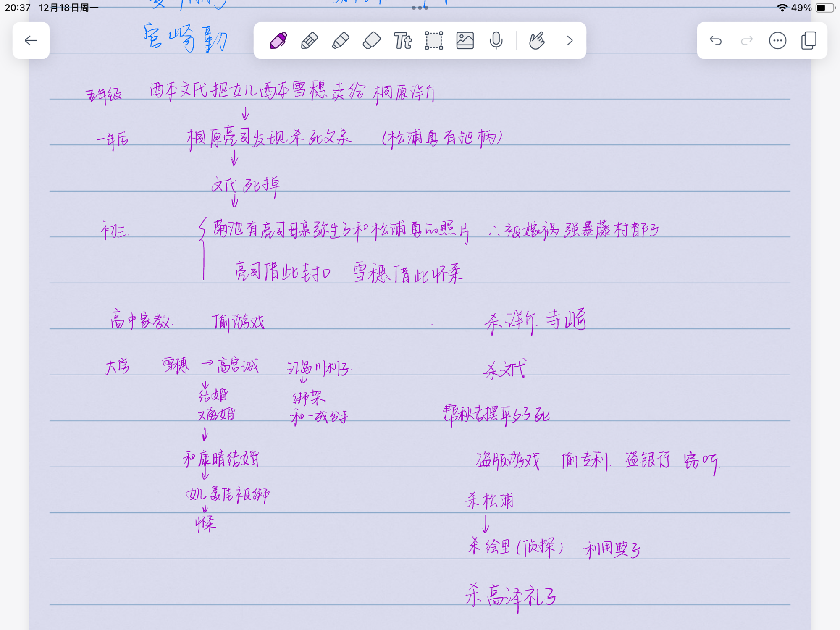Toggle the finger touch drawing mode
This screenshot has height=630, width=840.
tap(537, 41)
